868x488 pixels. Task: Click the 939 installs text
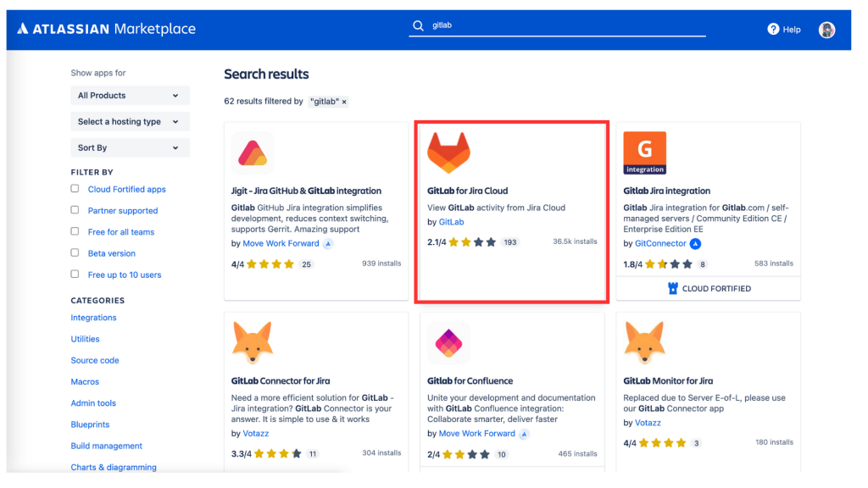tap(381, 263)
